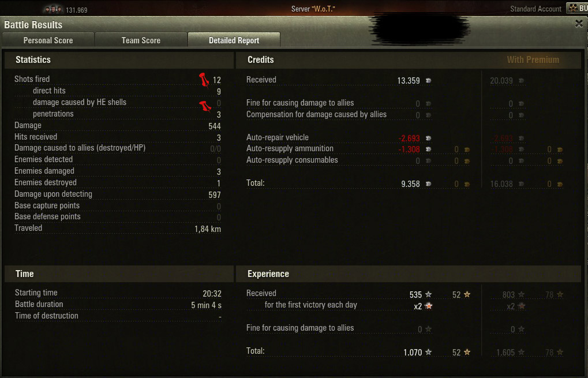
Task: Open the Team Score tab
Action: (x=141, y=40)
